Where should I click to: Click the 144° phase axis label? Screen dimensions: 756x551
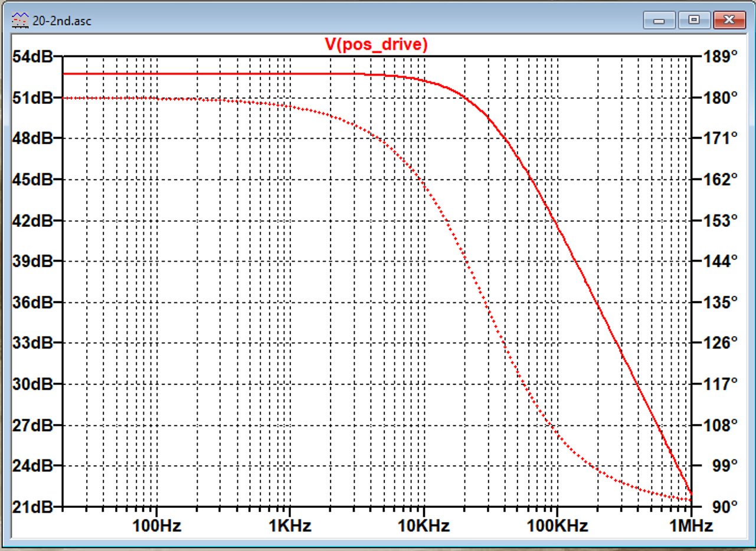pos(720,261)
